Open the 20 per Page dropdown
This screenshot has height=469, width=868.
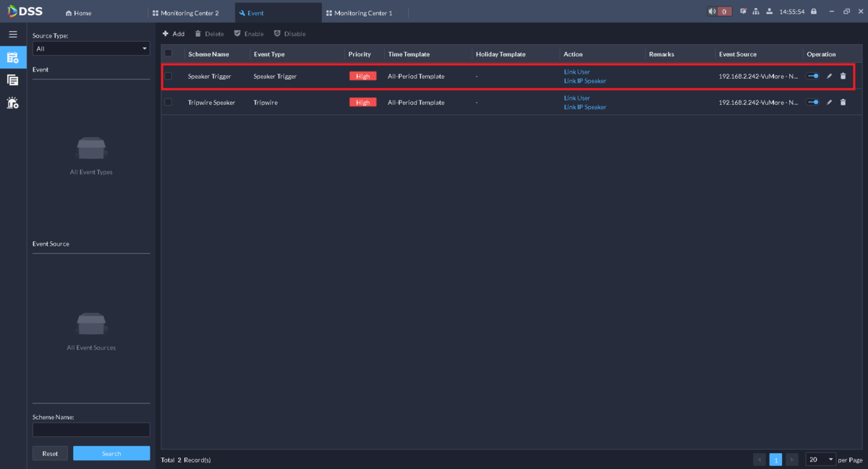pyautogui.click(x=821, y=460)
